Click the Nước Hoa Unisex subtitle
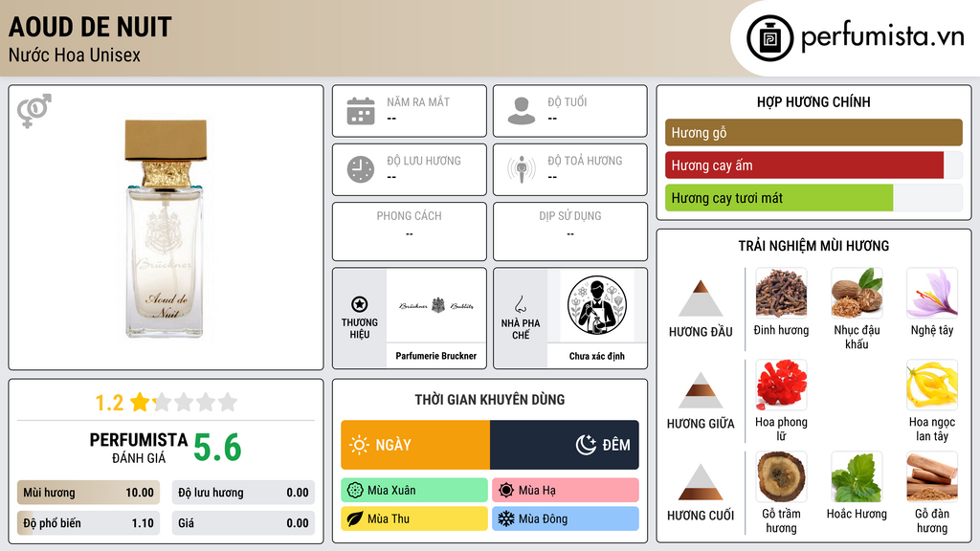The width and height of the screenshot is (980, 551). [75, 55]
